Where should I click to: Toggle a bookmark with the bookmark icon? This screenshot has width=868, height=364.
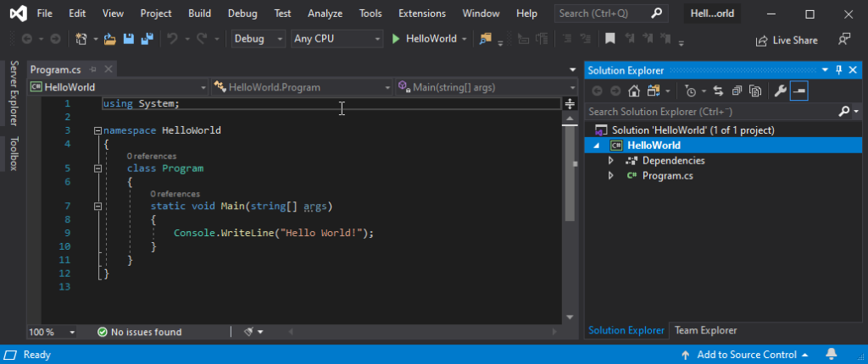pyautogui.click(x=609, y=39)
